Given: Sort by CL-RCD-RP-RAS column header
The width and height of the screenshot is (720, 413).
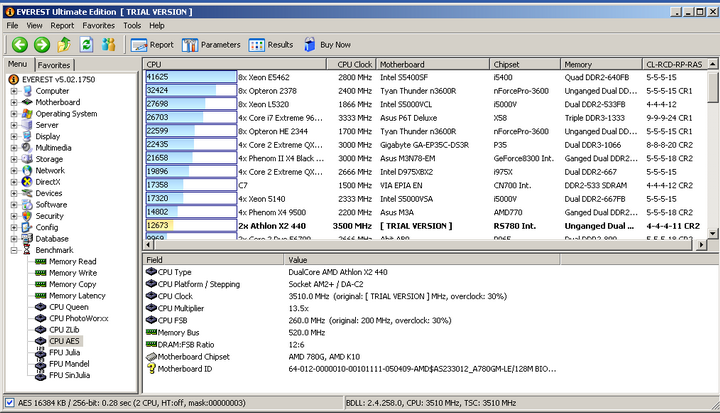Looking at the screenshot, I should pos(675,64).
